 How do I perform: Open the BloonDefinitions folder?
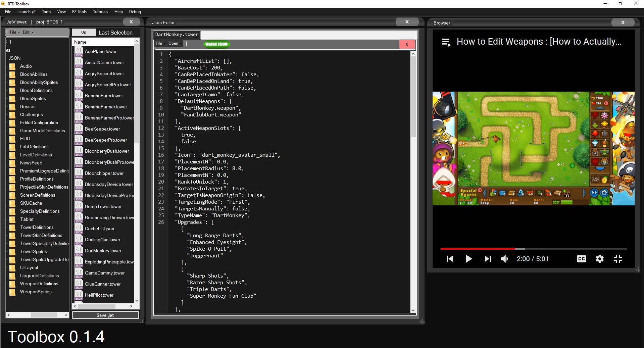(36, 90)
